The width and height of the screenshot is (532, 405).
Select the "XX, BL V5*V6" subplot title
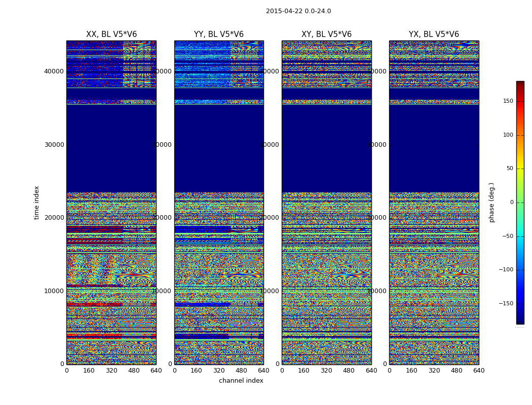click(x=111, y=34)
